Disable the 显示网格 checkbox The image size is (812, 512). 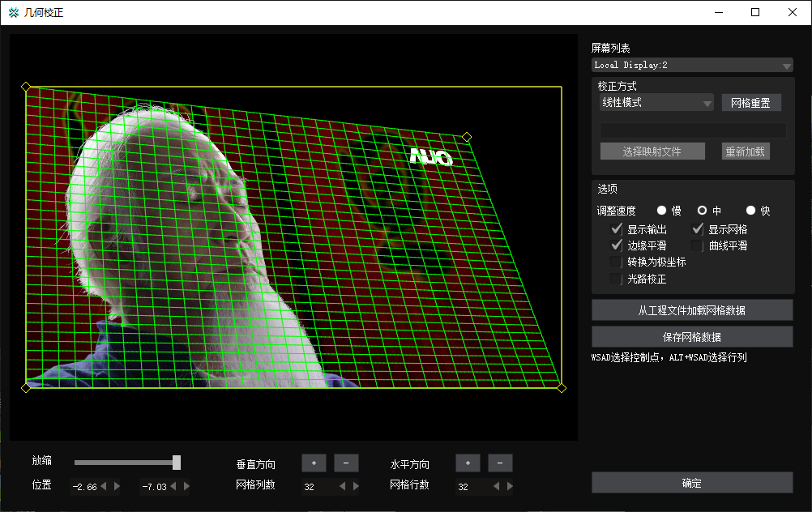pyautogui.click(x=698, y=229)
